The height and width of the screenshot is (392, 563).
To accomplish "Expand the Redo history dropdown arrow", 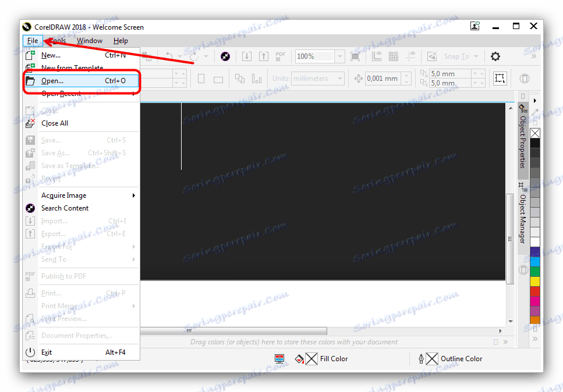I will (206, 56).
